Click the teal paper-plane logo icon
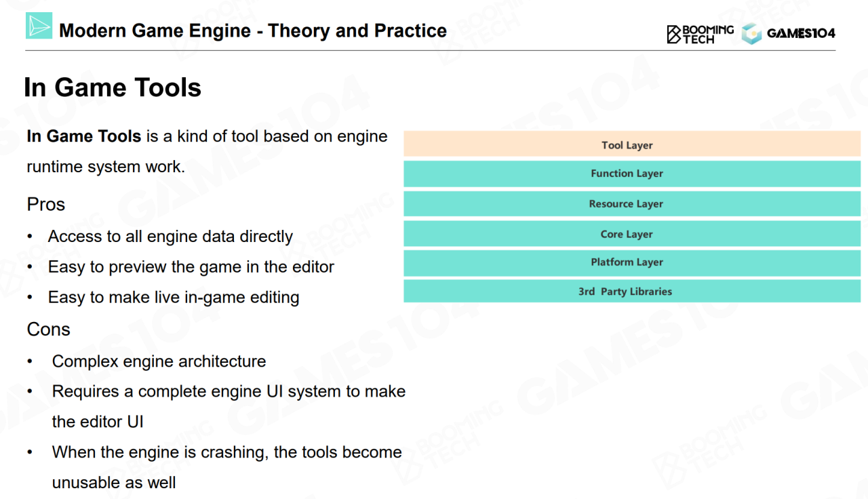The image size is (868, 499). (39, 26)
